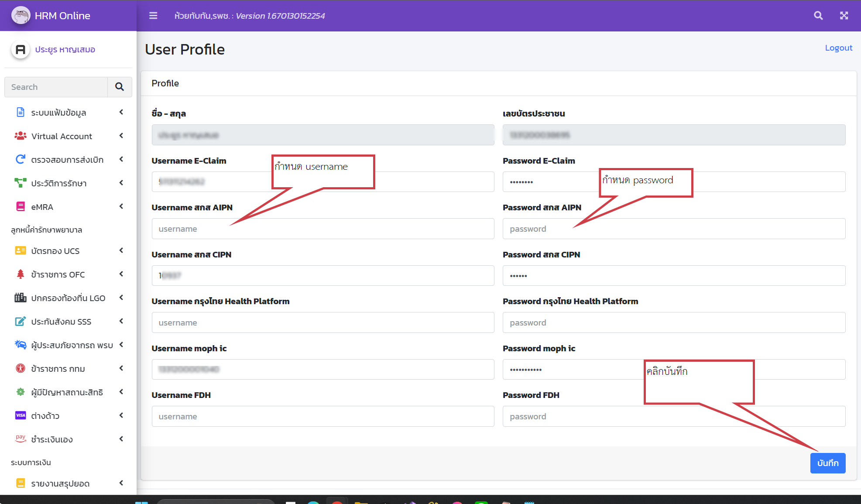
Task: Select the Virtual Account people icon
Action: (20, 136)
